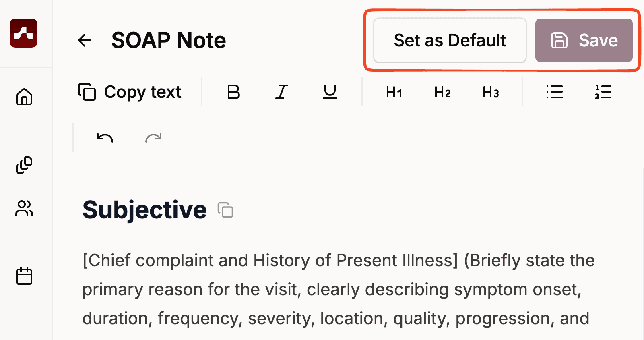Save the SOAP Note template

coord(584,40)
